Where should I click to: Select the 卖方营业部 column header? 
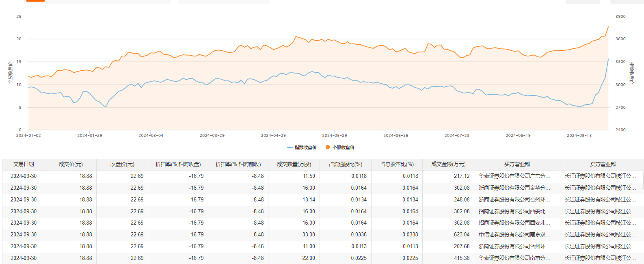(603, 164)
